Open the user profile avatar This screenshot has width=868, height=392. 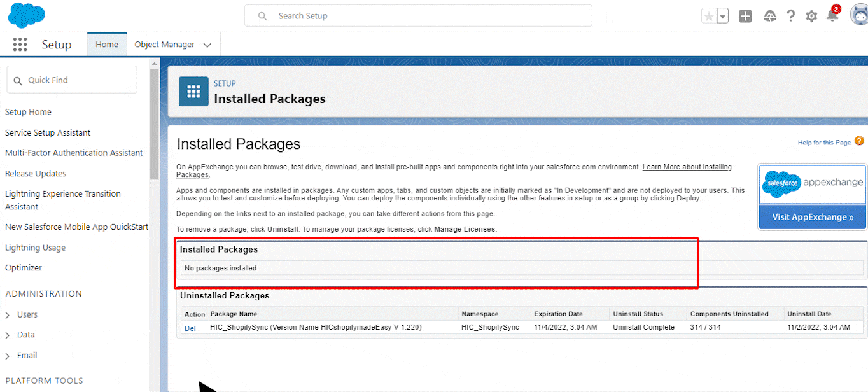pyautogui.click(x=858, y=15)
